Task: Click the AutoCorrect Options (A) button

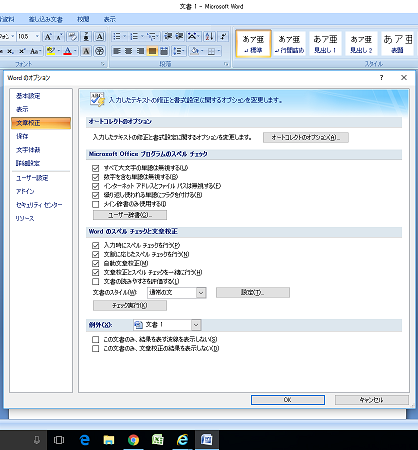Action: coord(306,137)
